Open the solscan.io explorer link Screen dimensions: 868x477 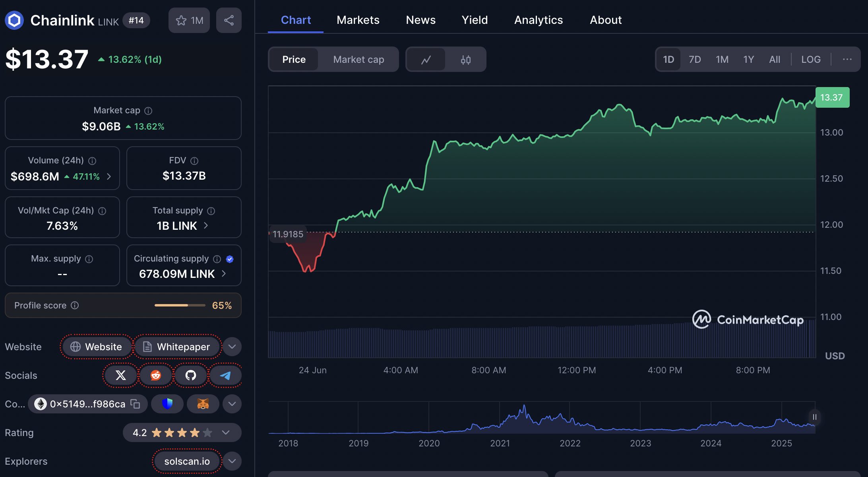pyautogui.click(x=187, y=461)
